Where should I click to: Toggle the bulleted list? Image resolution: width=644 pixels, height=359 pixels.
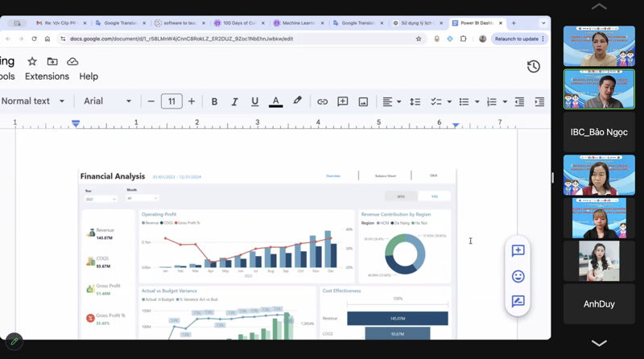[x=464, y=101]
